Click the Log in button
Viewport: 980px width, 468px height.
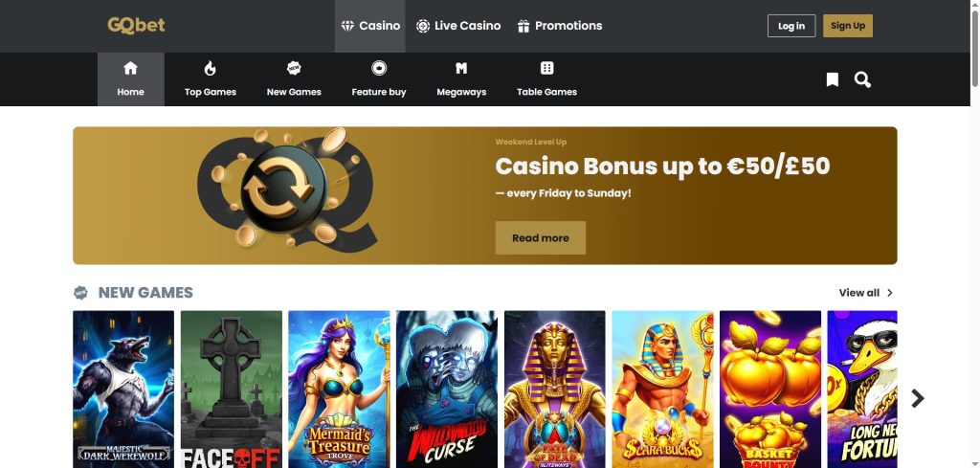[x=791, y=26]
